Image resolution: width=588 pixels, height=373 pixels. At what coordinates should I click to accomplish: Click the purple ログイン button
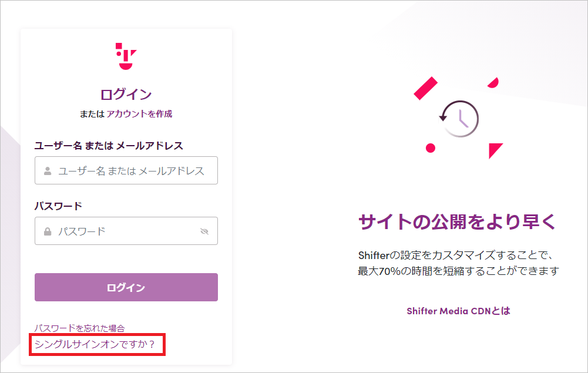point(126,287)
